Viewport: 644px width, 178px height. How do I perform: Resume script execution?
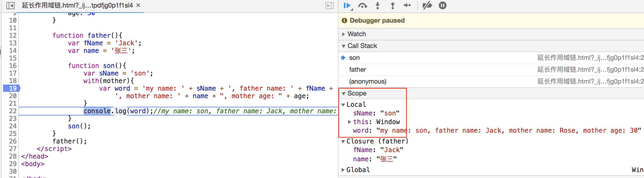pos(348,6)
